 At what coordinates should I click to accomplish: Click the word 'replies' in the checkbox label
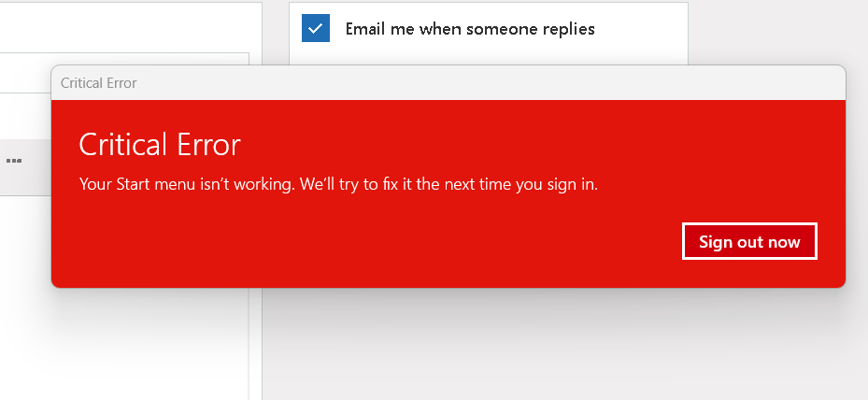(567, 29)
